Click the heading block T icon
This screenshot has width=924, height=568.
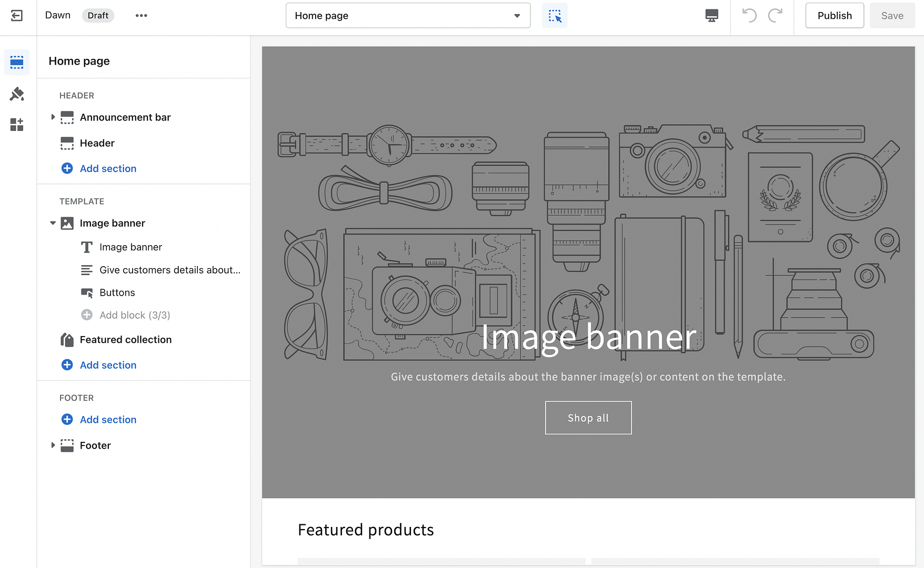point(87,247)
